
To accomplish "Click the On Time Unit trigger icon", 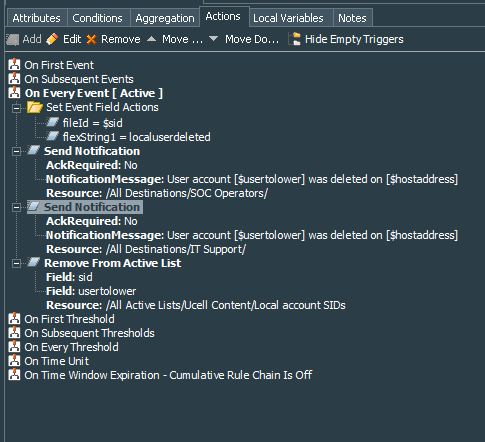I will [x=14, y=360].
